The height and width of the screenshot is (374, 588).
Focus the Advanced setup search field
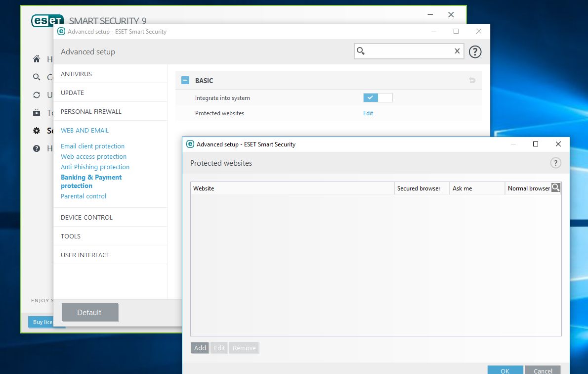tap(409, 51)
